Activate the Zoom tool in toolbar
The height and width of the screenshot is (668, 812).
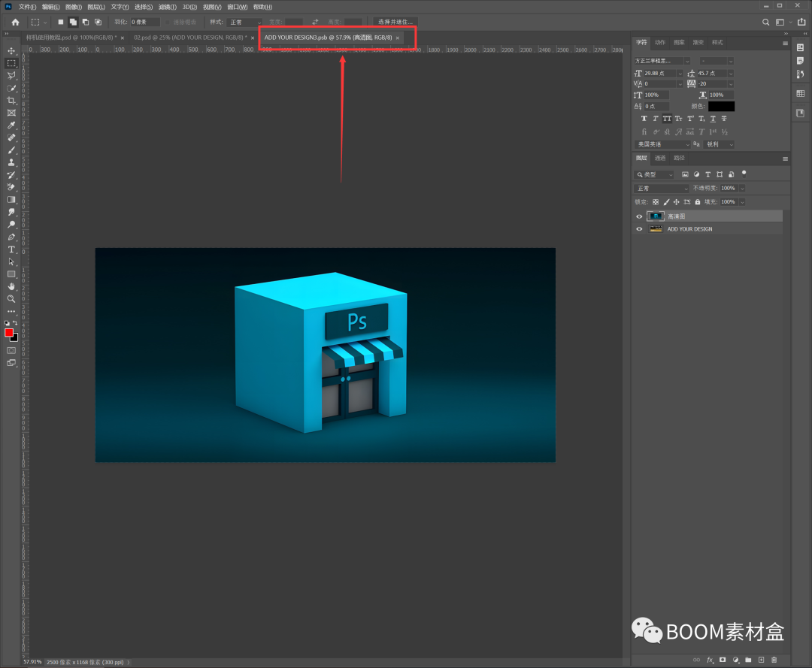pyautogui.click(x=11, y=299)
